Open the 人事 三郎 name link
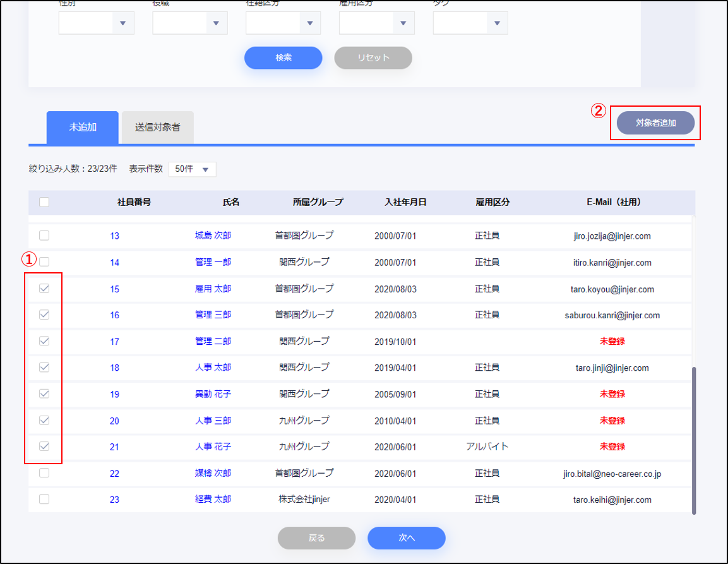Image resolution: width=728 pixels, height=564 pixels. coord(213,421)
